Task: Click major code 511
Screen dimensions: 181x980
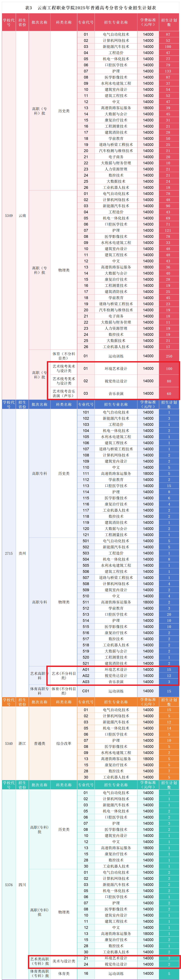Action: (x=86, y=602)
